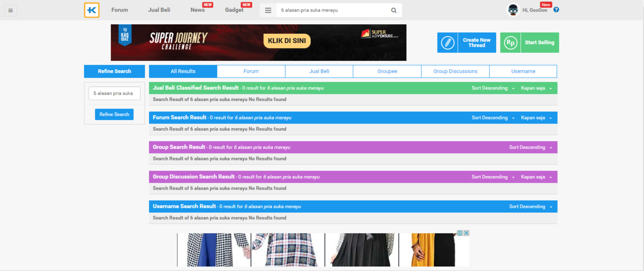The image size is (644, 271).
Task: Open the help question mark icon
Action: [x=556, y=10]
